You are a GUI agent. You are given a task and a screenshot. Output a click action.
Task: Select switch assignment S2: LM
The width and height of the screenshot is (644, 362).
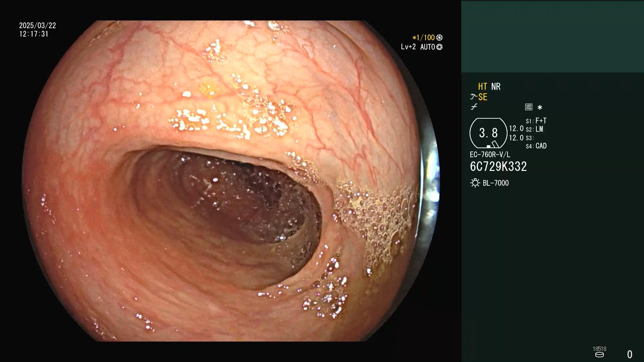pos(534,129)
